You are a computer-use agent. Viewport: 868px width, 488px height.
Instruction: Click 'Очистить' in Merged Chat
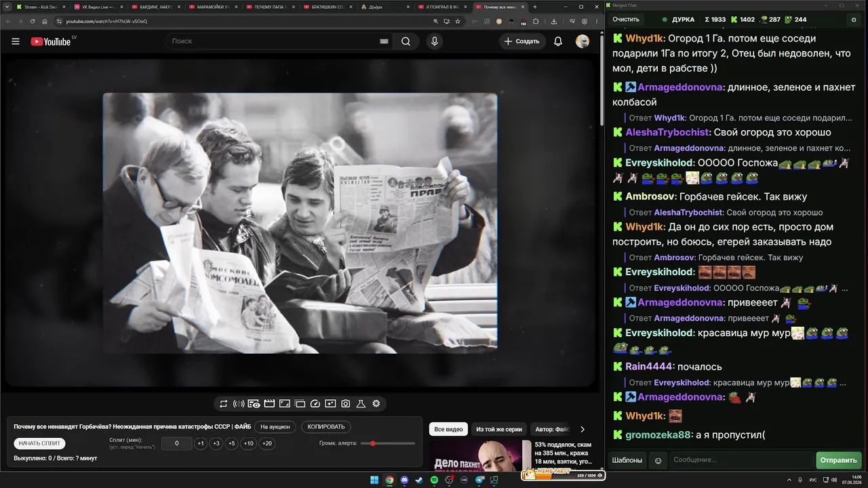626,20
